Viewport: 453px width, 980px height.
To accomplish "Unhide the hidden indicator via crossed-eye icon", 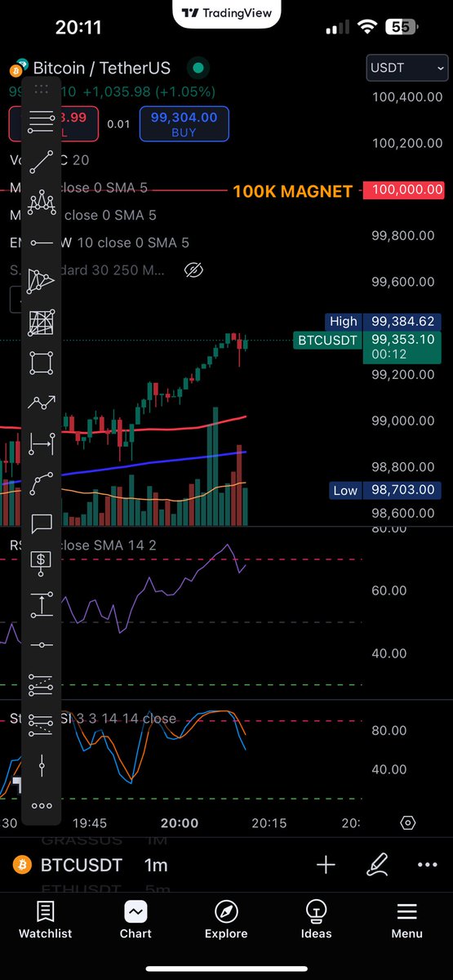I will tap(193, 269).
